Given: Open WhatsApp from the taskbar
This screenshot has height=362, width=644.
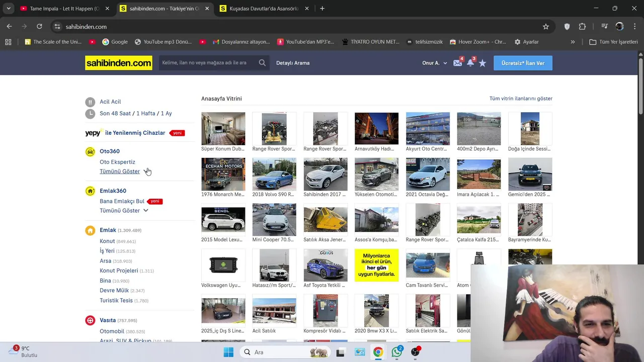Looking at the screenshot, I should [x=396, y=352].
